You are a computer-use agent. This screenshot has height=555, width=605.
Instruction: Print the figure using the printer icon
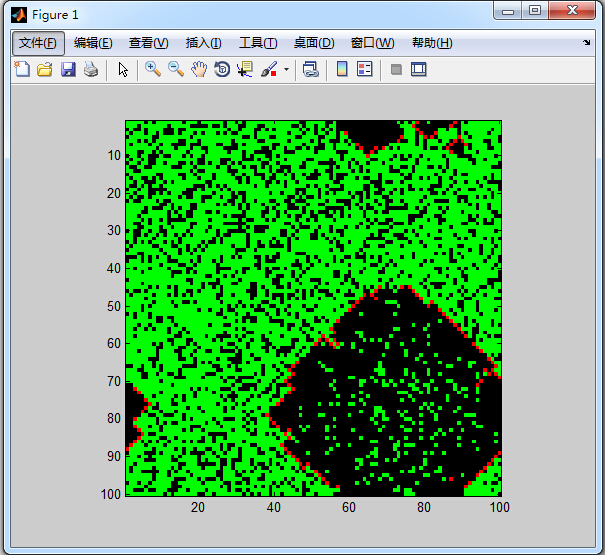(x=91, y=69)
